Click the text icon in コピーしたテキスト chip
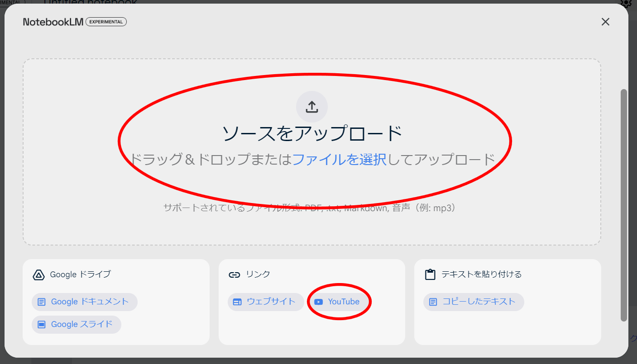Screen dimensions: 637x364 [x=433, y=302]
